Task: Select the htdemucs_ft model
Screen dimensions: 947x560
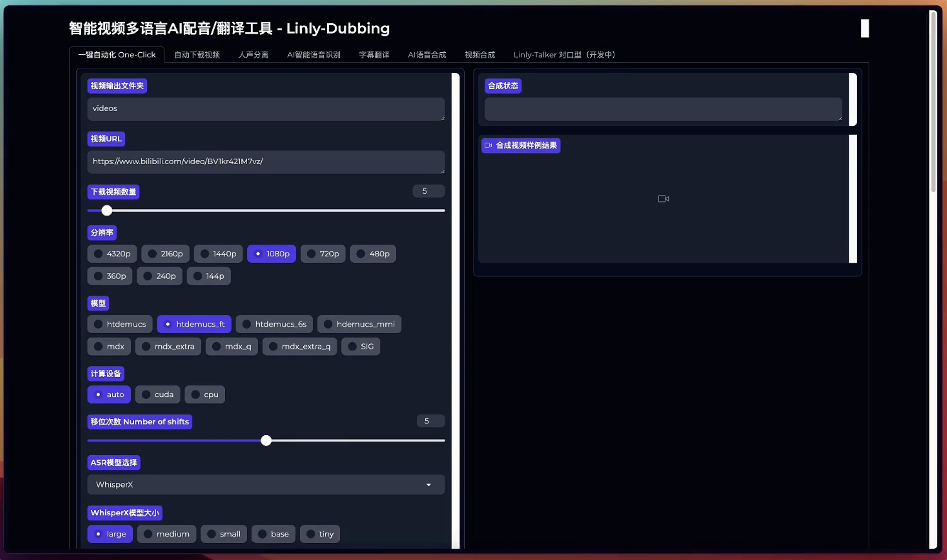Action: pos(194,324)
